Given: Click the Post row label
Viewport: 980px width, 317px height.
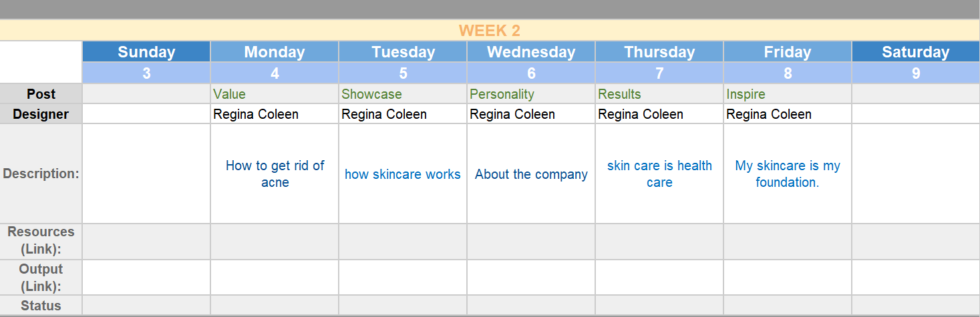Looking at the screenshot, I should (41, 94).
